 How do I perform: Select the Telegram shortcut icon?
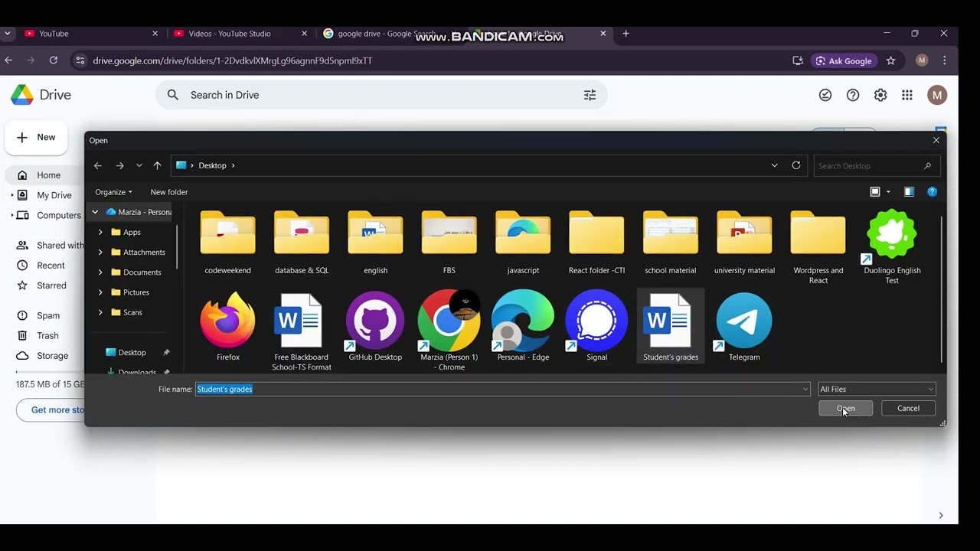pyautogui.click(x=744, y=328)
